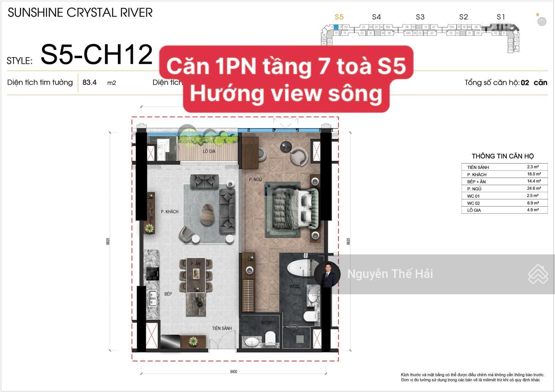Click the balcony planter greenery

pyautogui.click(x=208, y=137)
